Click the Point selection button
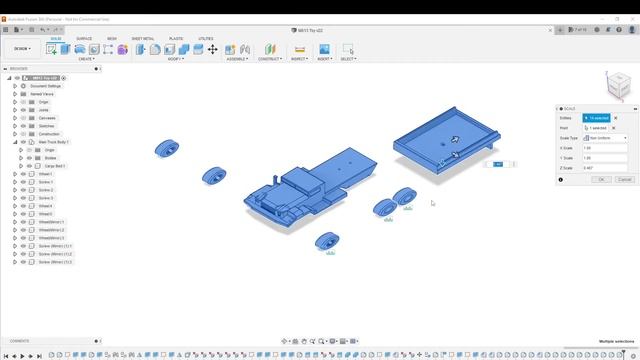The image size is (640, 360). [596, 128]
